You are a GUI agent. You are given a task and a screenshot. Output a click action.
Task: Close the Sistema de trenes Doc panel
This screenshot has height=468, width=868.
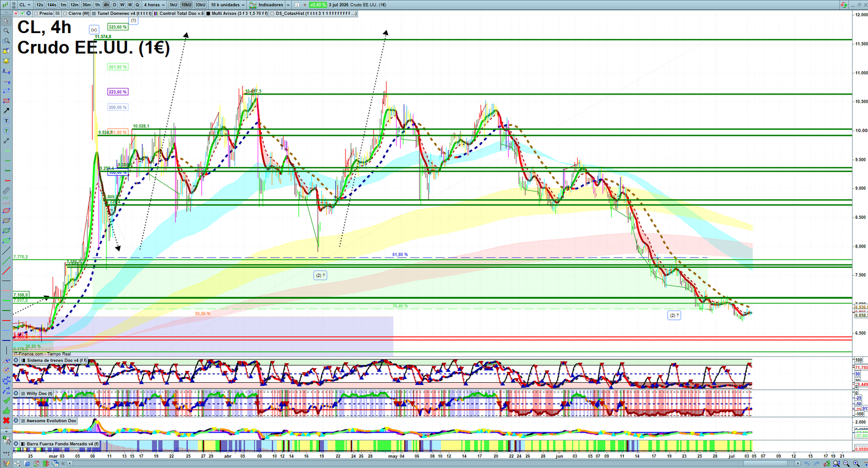pyautogui.click(x=16, y=361)
